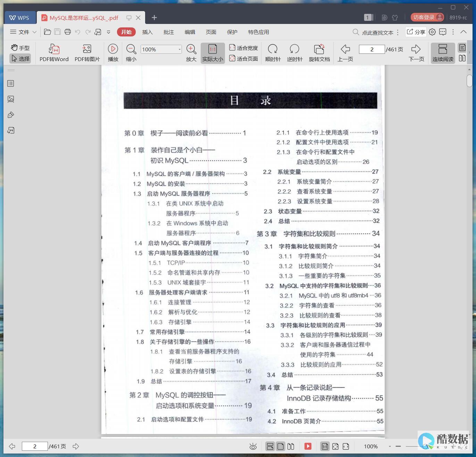476x457 pixels.
Task: Toggle double page layout in status bar
Action: 291,446
